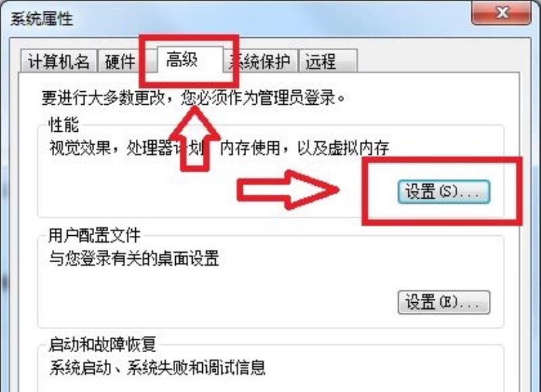Open the 硬件 tab
541x392 pixels.
click(x=120, y=61)
